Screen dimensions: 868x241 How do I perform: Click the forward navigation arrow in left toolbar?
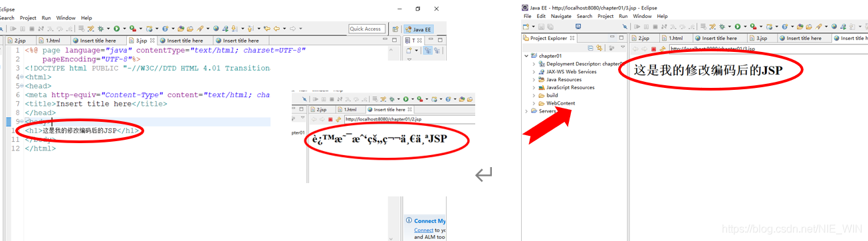point(292,29)
